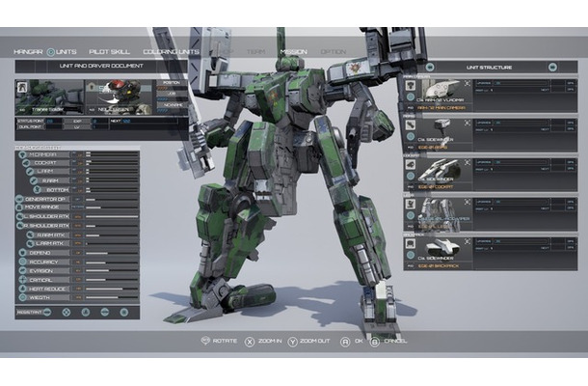
Task: Open the COLORING UNITS tab
Action: tap(172, 51)
